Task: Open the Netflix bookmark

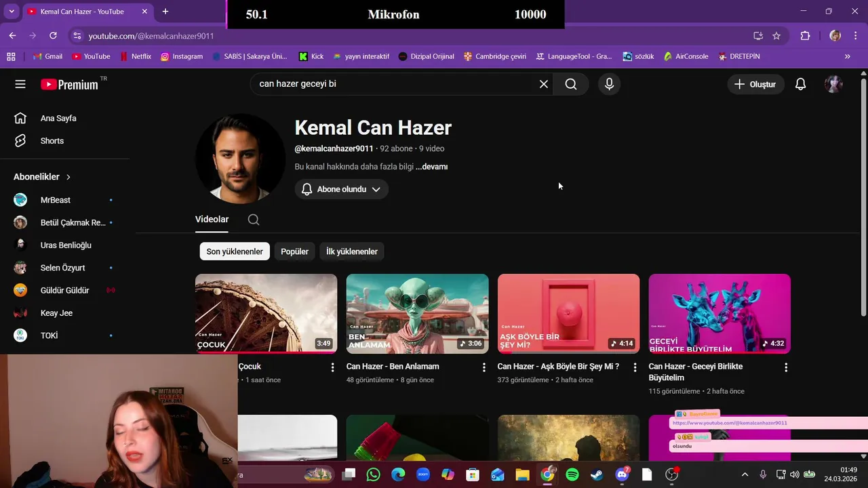Action: [136, 56]
